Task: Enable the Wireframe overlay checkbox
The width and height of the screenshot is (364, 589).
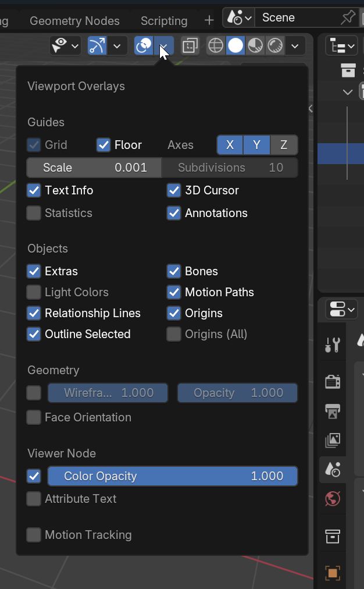Action: pos(34,393)
